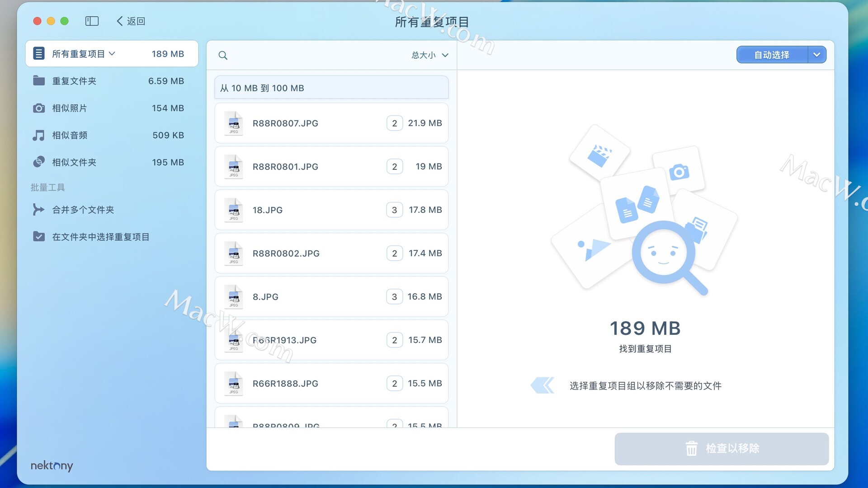Open the similar folders pie icon

[x=39, y=162]
